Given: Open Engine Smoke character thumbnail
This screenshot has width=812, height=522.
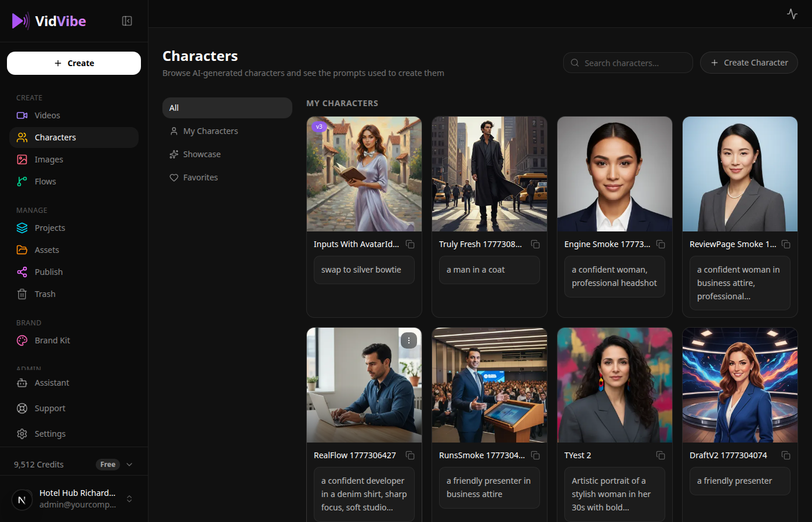Looking at the screenshot, I should [615, 174].
